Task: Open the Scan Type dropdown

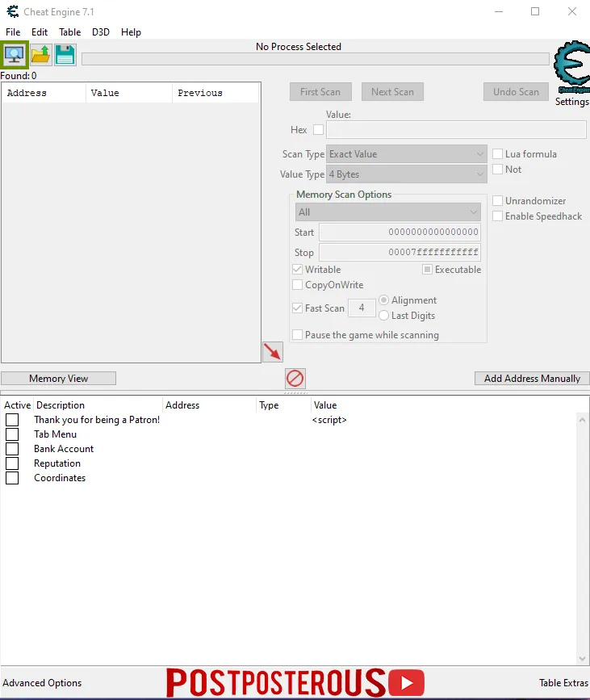Action: [x=407, y=154]
